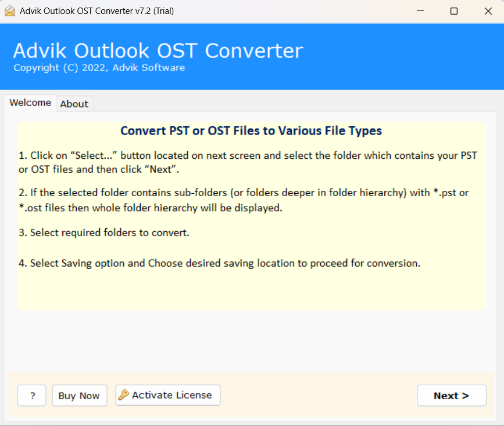Select the Welcome tab
The height and width of the screenshot is (426, 504).
click(x=30, y=102)
